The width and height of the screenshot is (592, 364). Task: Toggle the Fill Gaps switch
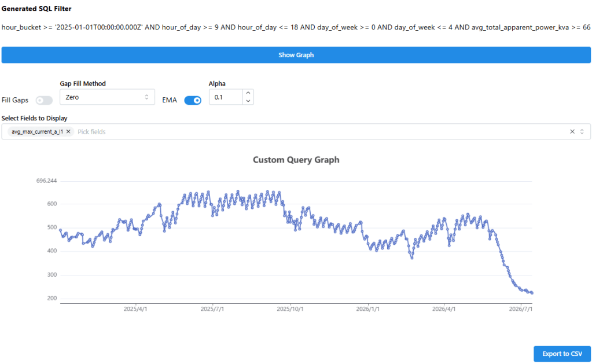(44, 101)
